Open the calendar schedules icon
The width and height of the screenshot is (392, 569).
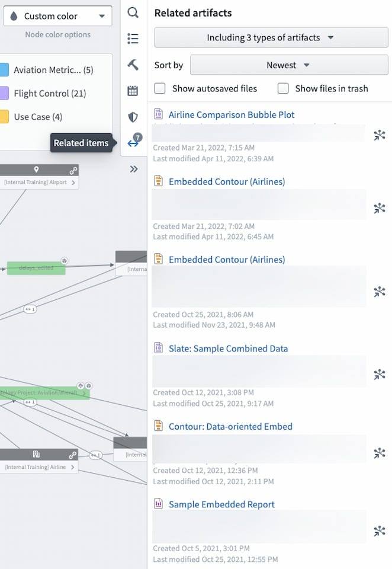[133, 91]
